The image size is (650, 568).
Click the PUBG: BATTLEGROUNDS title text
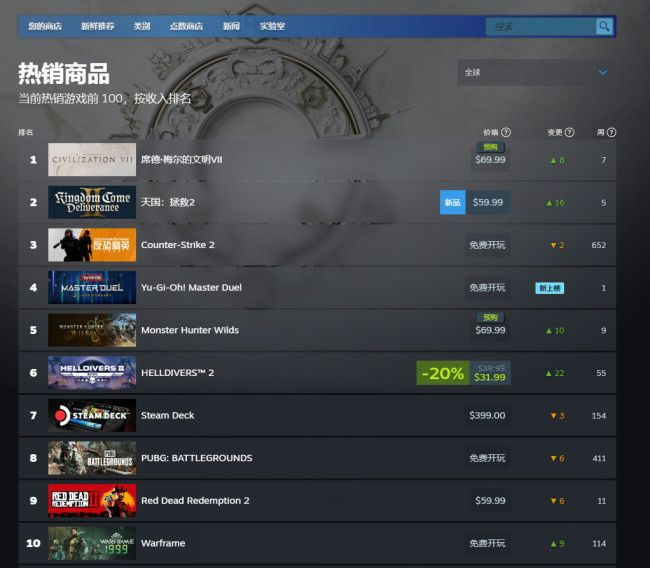pyautogui.click(x=196, y=458)
